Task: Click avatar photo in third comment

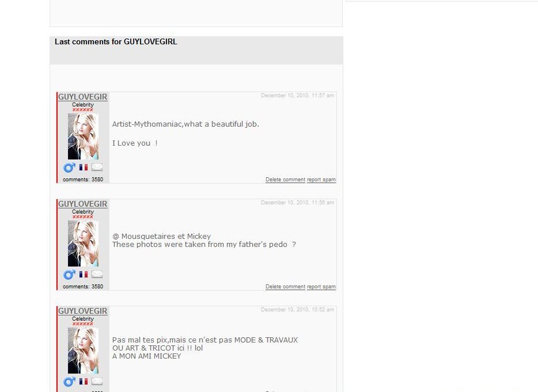Action: (x=83, y=351)
